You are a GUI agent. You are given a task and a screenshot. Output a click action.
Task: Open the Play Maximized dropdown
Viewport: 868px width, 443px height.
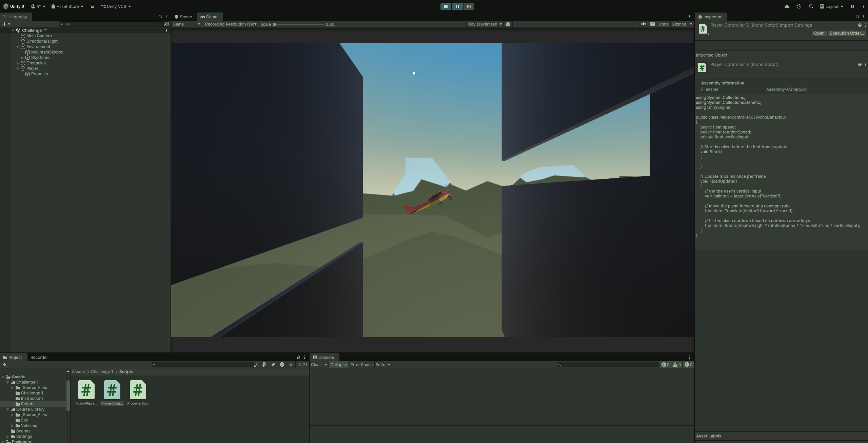[484, 24]
